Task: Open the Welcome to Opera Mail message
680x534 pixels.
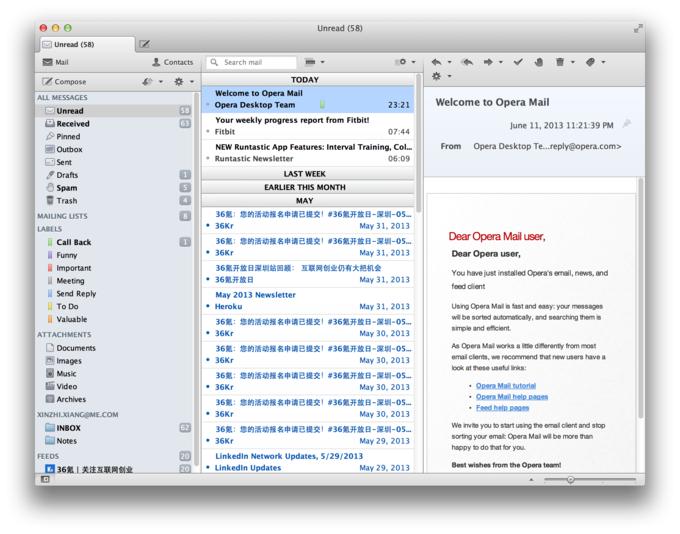Action: coord(307,99)
